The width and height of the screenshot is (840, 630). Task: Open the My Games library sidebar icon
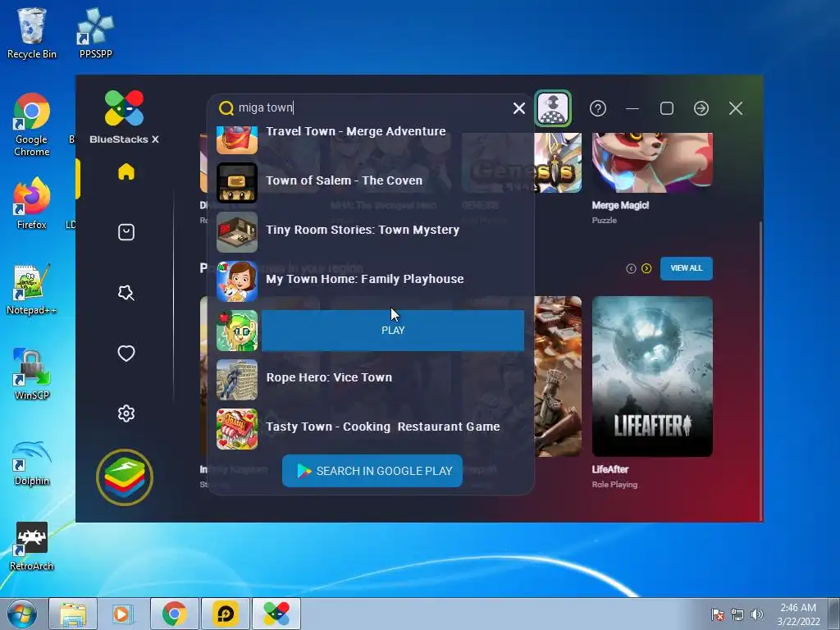(x=126, y=232)
